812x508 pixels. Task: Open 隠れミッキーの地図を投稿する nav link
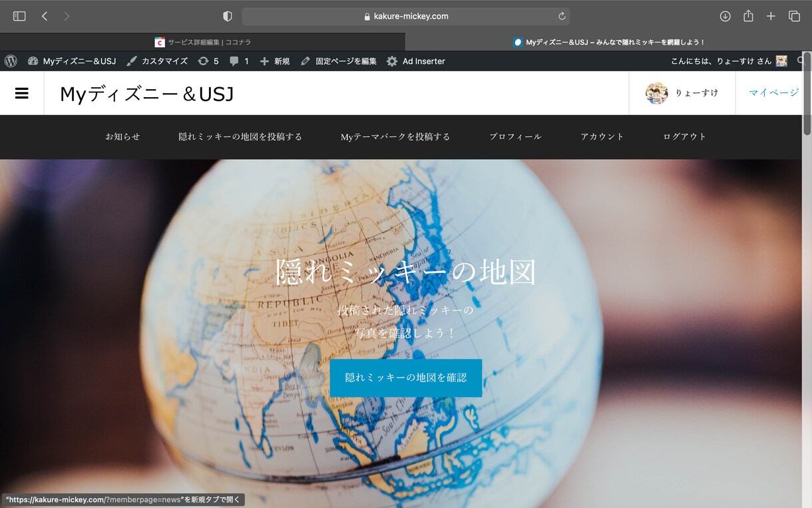(240, 136)
